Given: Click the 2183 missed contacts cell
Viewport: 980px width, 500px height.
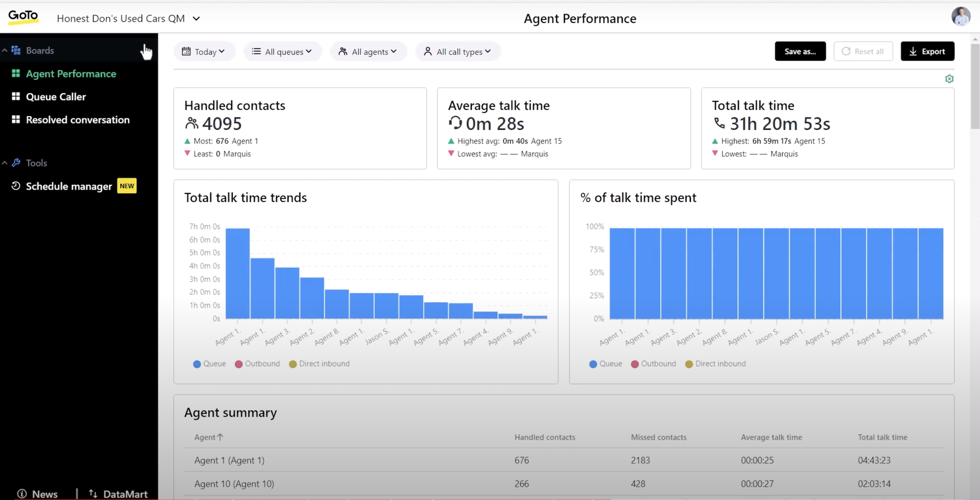Looking at the screenshot, I should tap(640, 460).
